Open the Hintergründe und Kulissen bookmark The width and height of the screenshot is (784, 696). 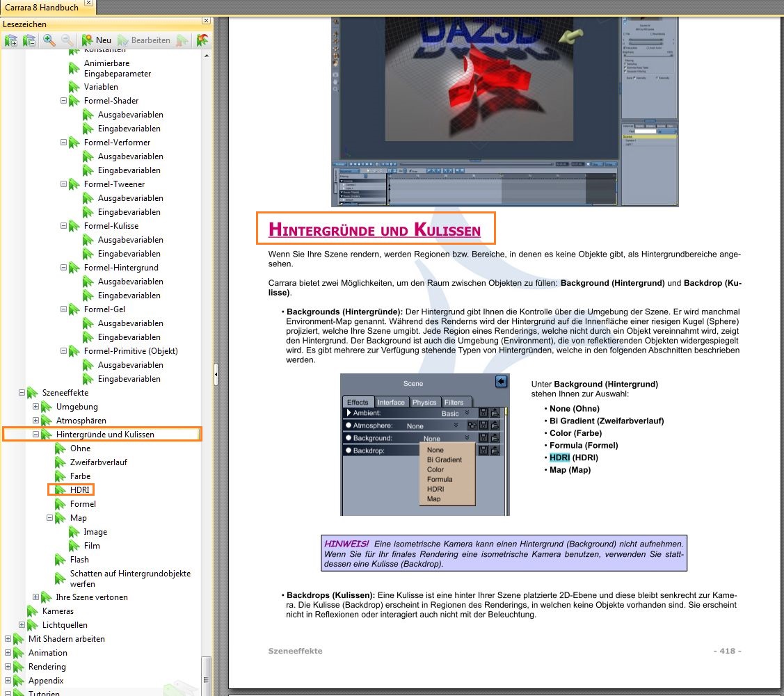(105, 435)
